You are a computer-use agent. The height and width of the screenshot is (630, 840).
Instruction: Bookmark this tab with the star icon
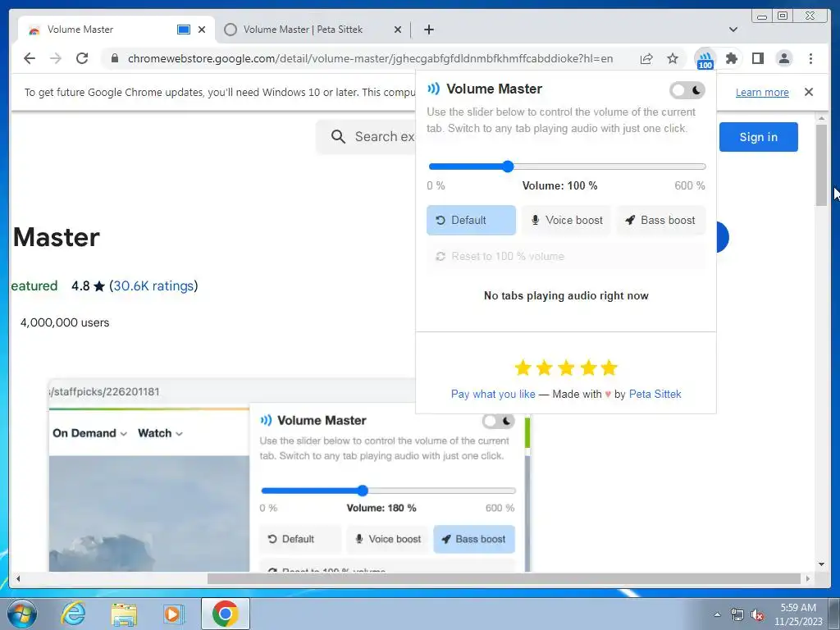673,58
